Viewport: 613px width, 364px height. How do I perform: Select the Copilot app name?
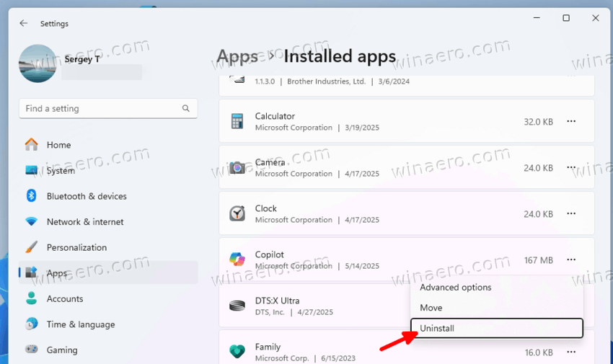(x=270, y=254)
